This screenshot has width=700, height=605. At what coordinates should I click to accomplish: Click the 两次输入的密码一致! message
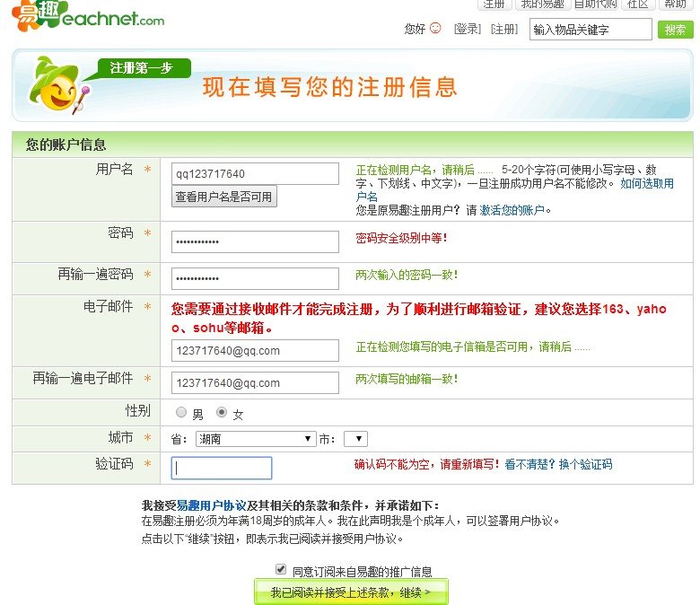point(407,275)
